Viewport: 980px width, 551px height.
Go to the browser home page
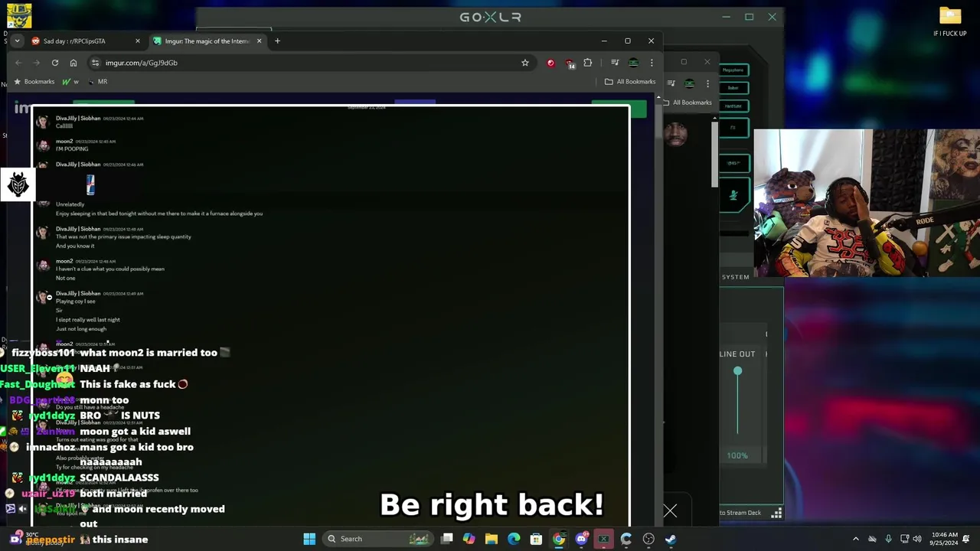pos(73,63)
